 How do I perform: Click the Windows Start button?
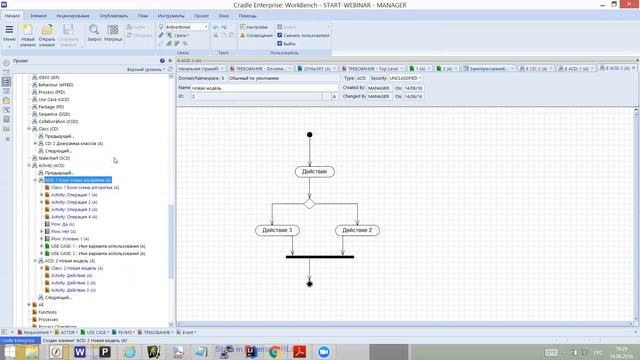(9, 352)
